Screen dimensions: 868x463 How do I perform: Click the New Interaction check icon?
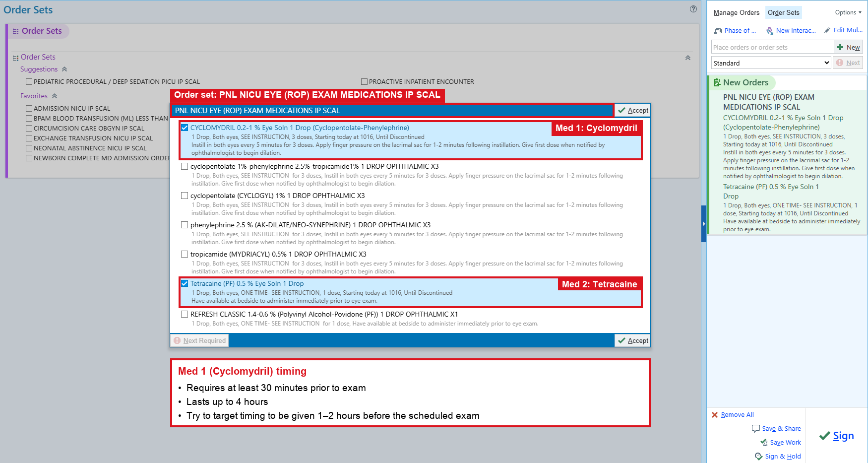(x=770, y=31)
